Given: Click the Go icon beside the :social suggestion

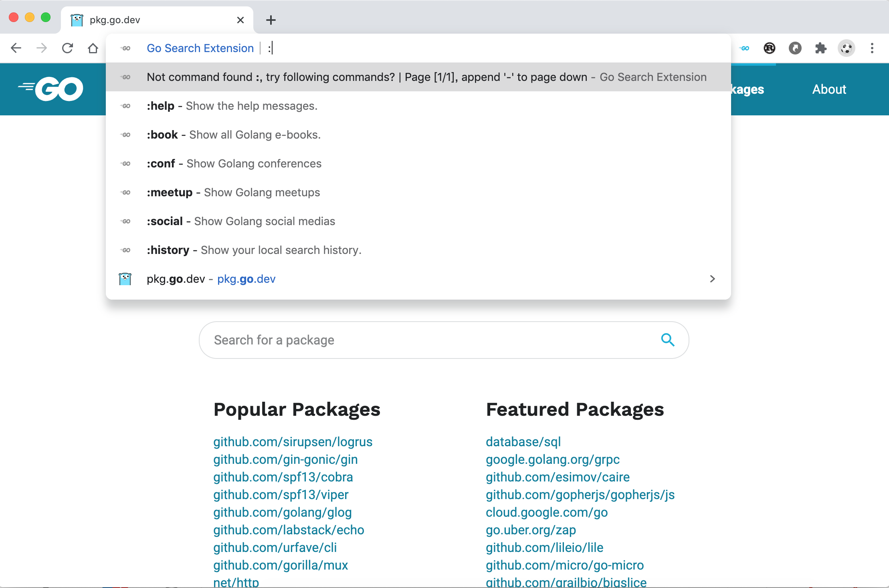Looking at the screenshot, I should (125, 222).
